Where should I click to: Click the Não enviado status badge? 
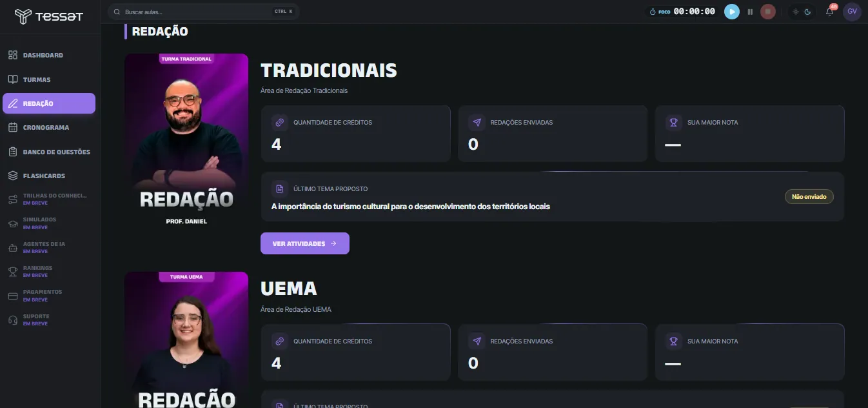tap(809, 196)
